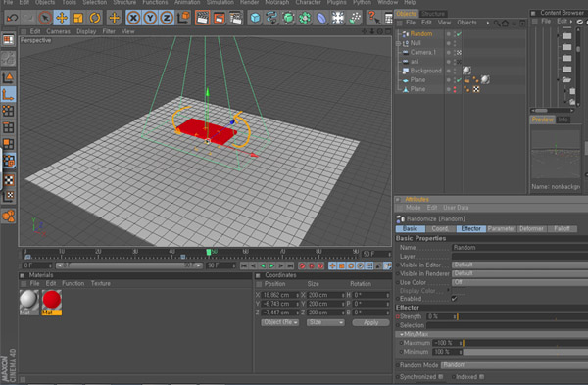Click the Minimum percentage slider

point(525,352)
